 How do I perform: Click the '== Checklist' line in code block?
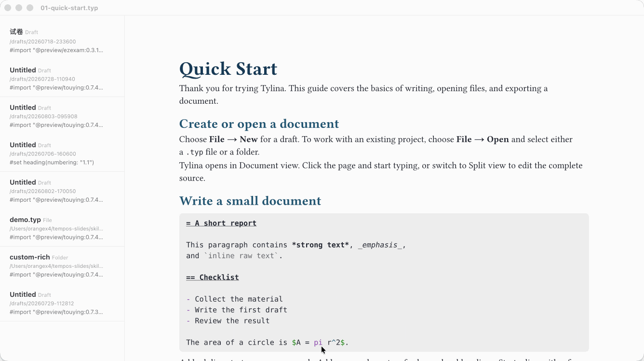tap(213, 277)
